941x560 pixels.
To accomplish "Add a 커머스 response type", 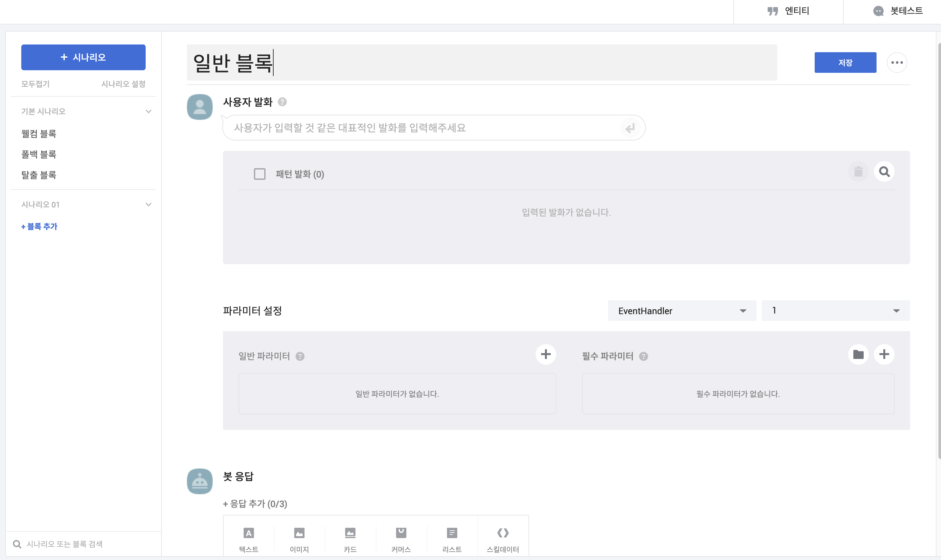I will coord(401,539).
